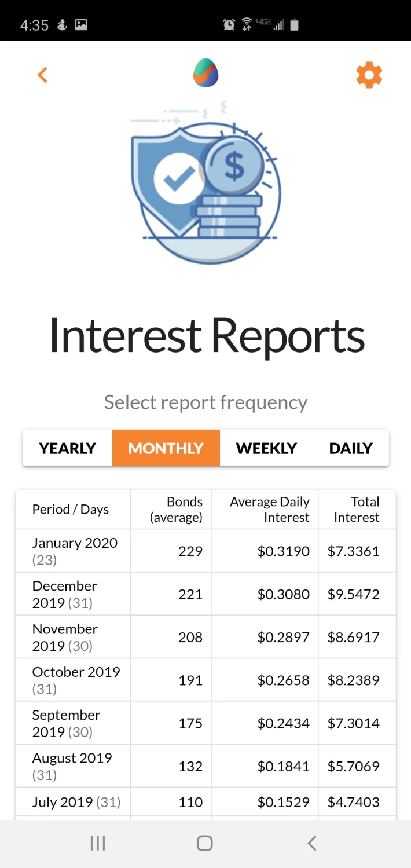Select the January 2020 row
Screen dimensions: 411x868
pyautogui.click(x=205, y=551)
